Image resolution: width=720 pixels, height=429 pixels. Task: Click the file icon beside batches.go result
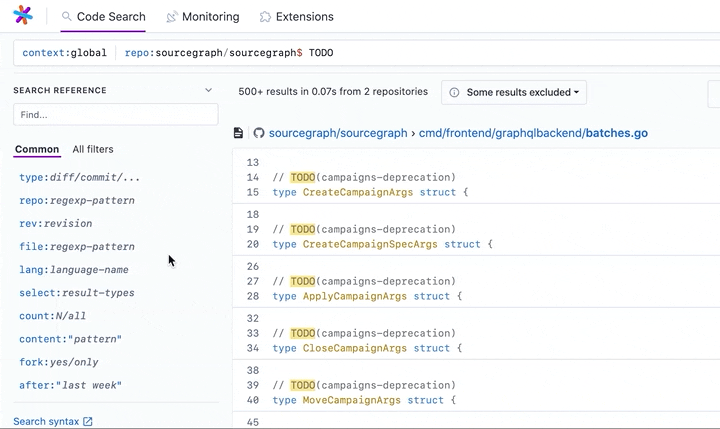[238, 133]
